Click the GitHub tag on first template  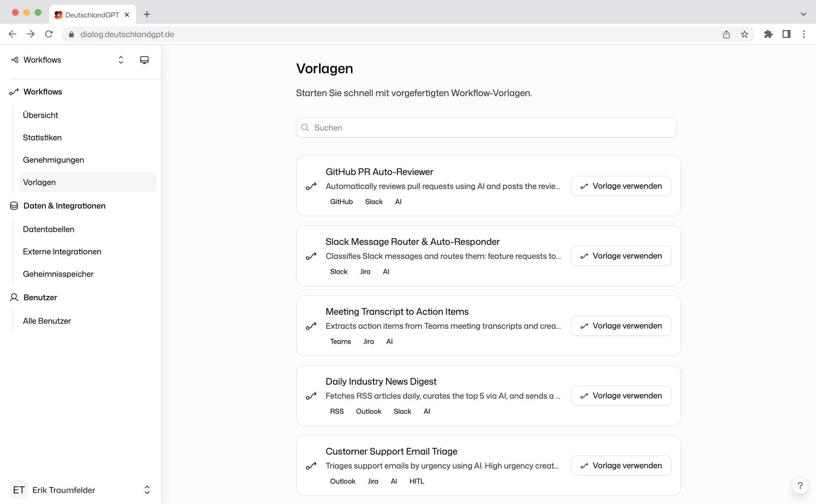341,202
